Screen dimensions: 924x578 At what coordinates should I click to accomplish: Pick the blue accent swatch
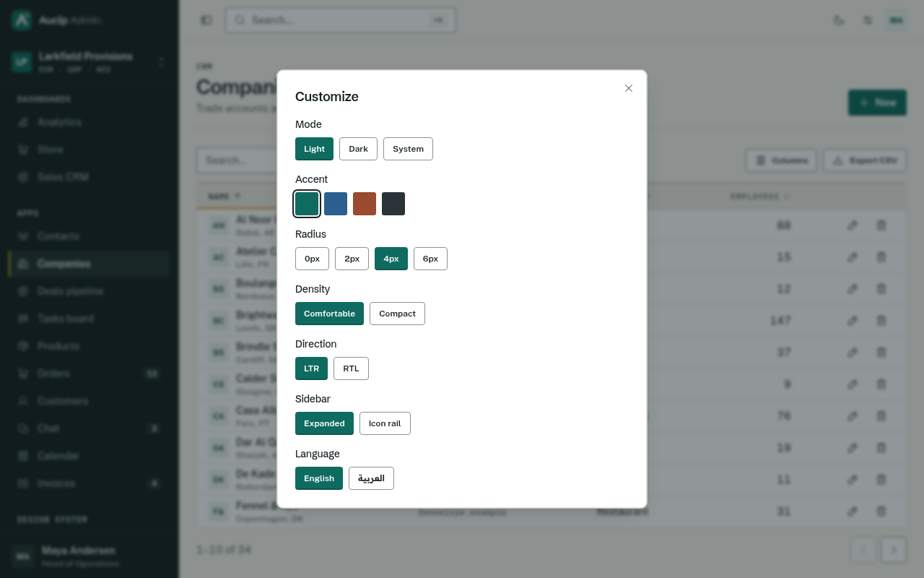click(336, 204)
